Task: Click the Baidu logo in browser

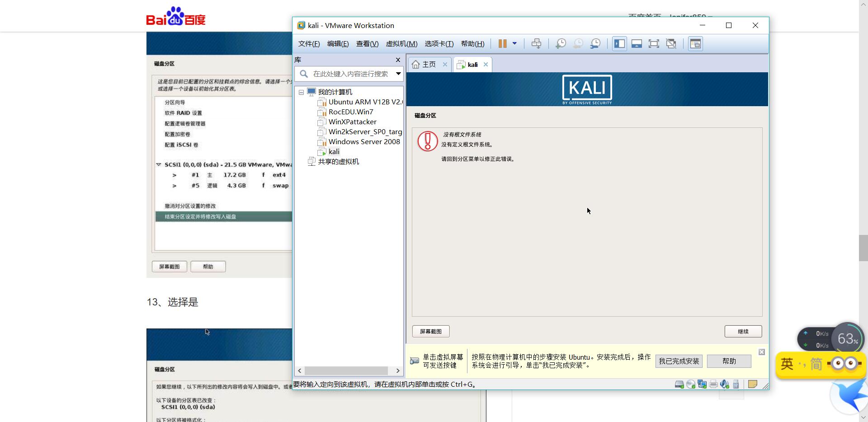Action: click(176, 16)
